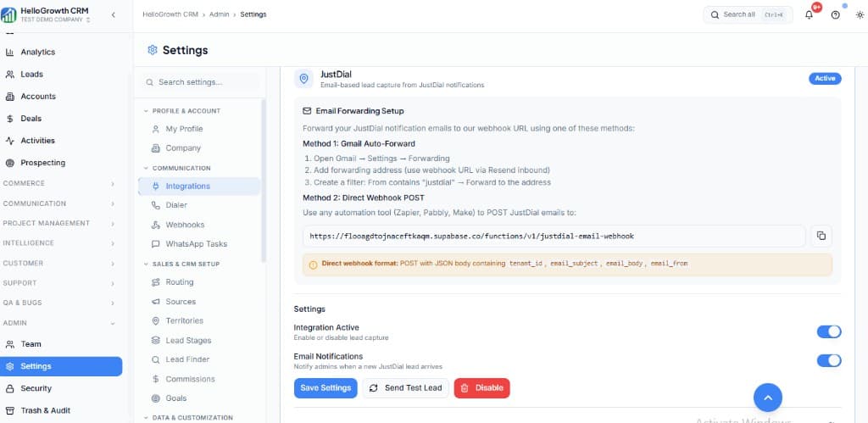Copy the webhook URL with copy icon
Screen dimensions: 868x423
tap(821, 236)
